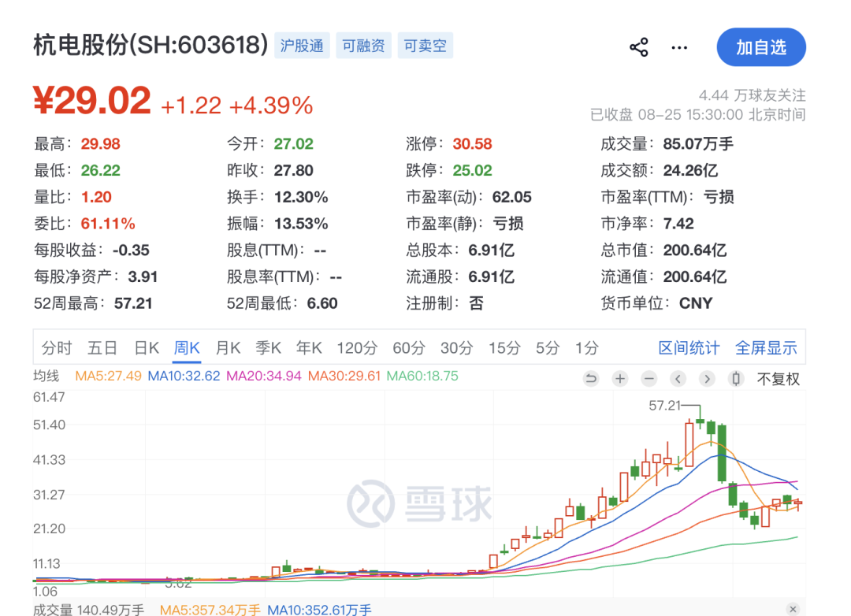
Task: Click the stock title 杭电股份(SH:603618)
Action: pos(151,45)
